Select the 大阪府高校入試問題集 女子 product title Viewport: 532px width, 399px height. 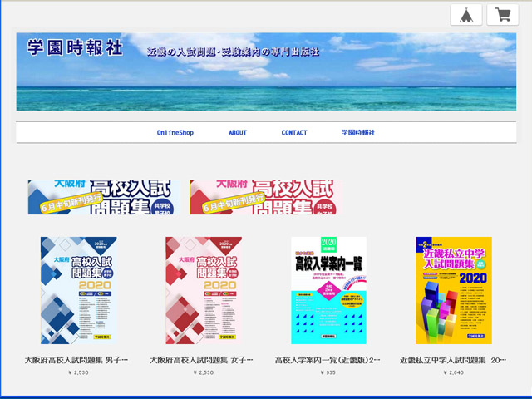pos(201,360)
